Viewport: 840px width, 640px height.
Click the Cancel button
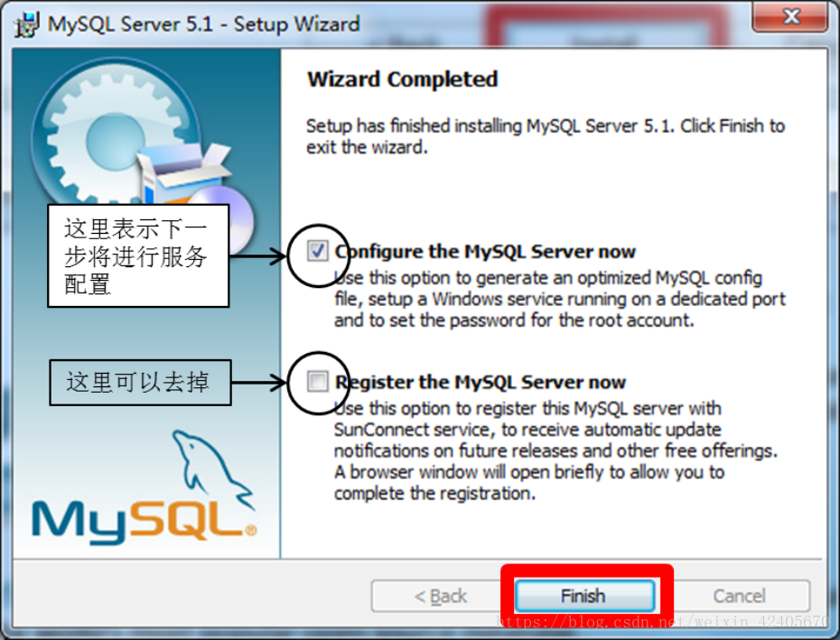click(x=739, y=596)
